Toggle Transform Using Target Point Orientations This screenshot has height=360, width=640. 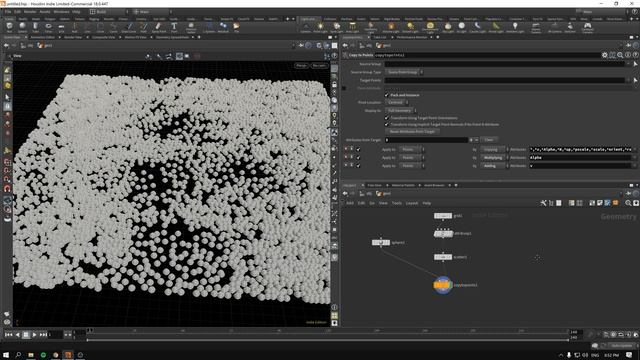(x=387, y=118)
